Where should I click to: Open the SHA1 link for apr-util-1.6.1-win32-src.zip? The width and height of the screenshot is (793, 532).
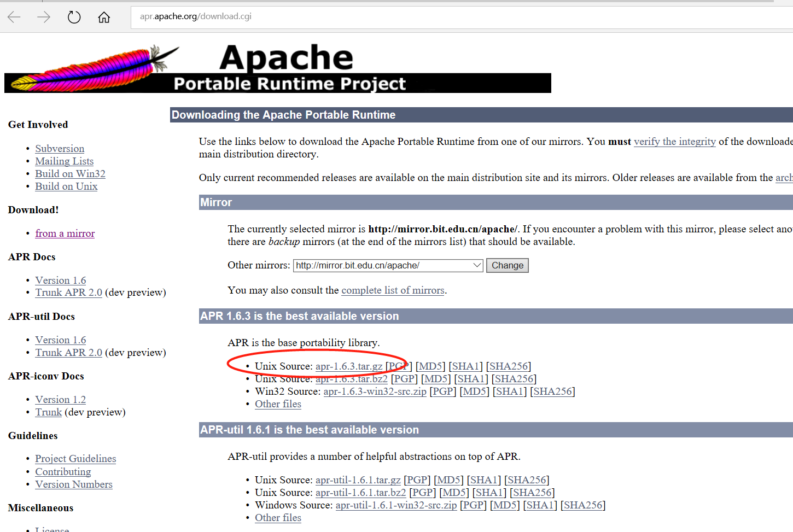(540, 505)
